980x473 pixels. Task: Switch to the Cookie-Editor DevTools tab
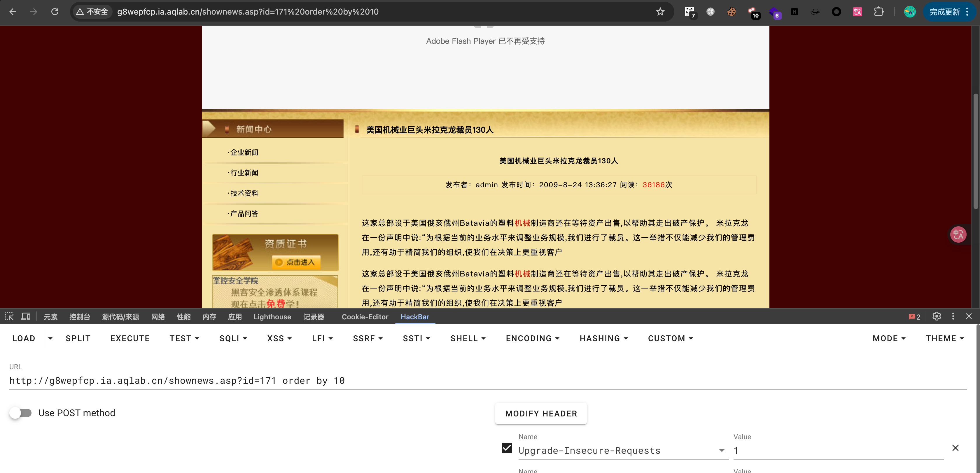click(x=365, y=317)
